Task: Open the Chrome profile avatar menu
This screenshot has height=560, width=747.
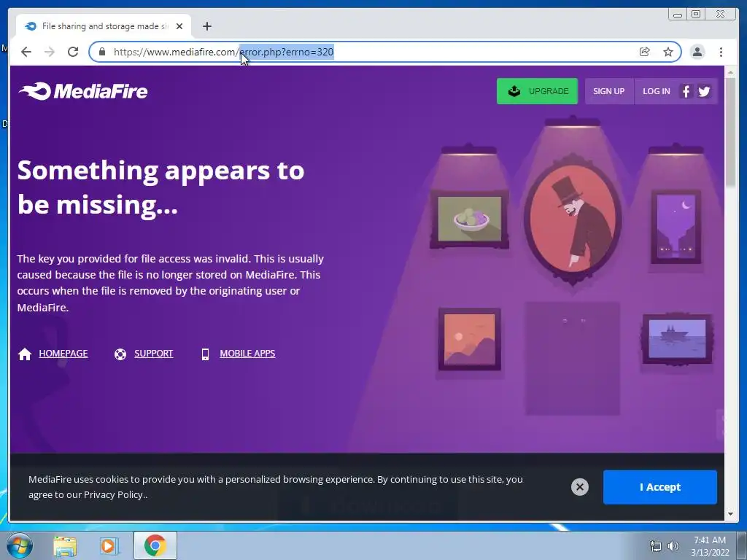Action: tap(697, 52)
